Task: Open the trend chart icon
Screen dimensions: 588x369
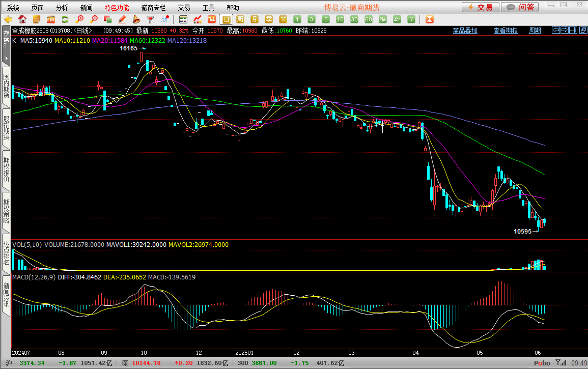Action: [x=197, y=19]
